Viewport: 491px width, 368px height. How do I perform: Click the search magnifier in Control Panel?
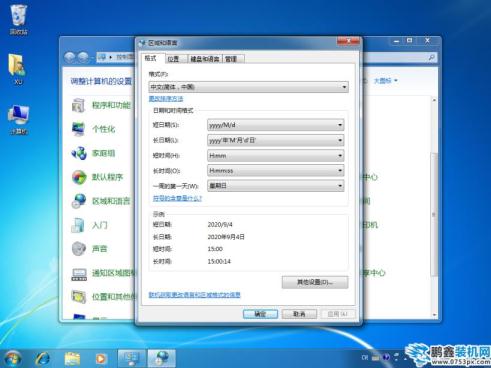[431, 58]
